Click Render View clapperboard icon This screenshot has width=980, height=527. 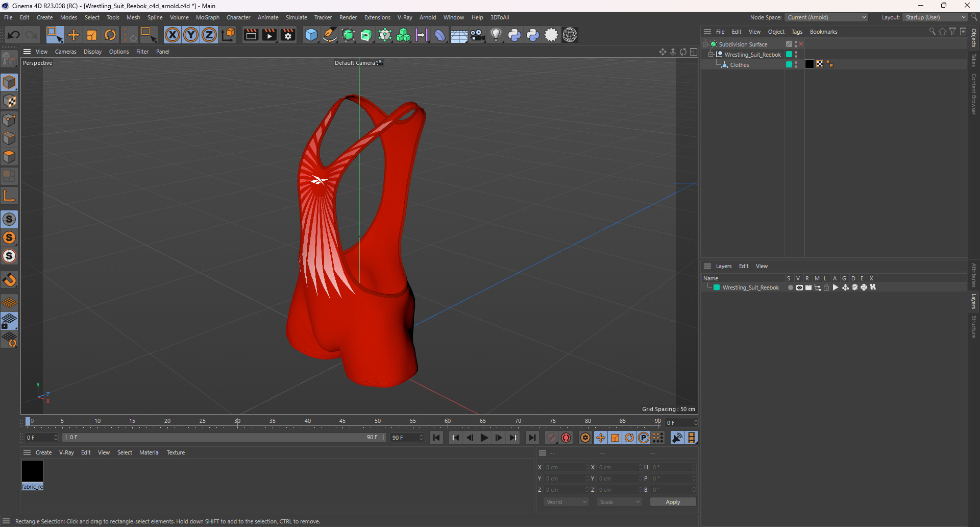tap(251, 35)
